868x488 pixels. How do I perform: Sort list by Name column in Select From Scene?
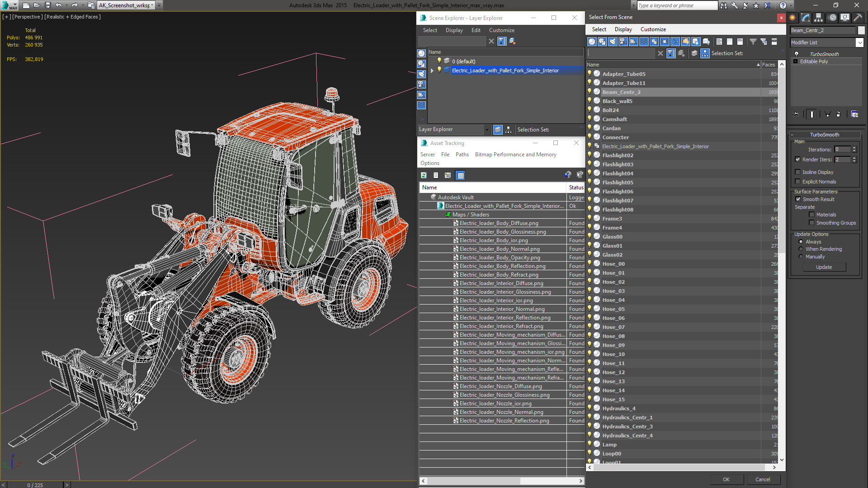point(674,65)
